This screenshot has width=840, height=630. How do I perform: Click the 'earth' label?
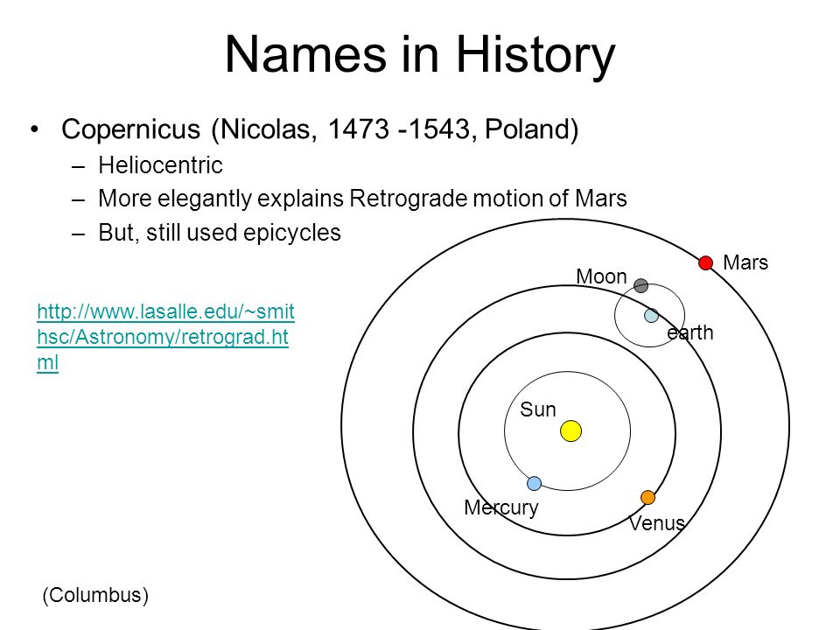click(x=690, y=332)
